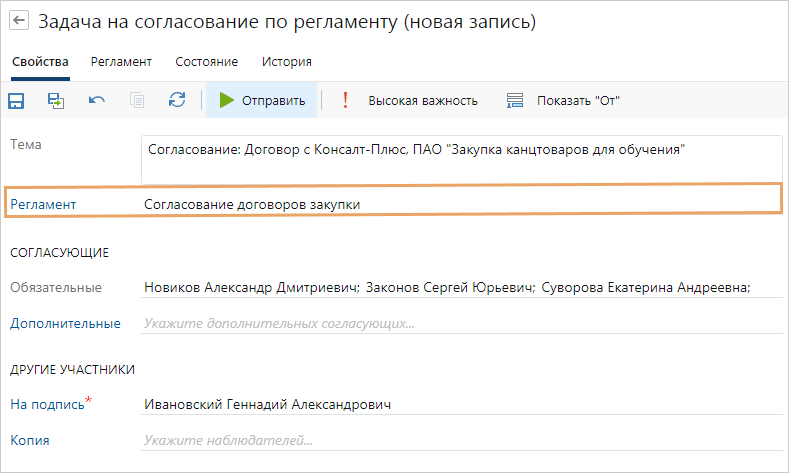
Task: Click the Обязательные approvers field
Action: pos(460,288)
